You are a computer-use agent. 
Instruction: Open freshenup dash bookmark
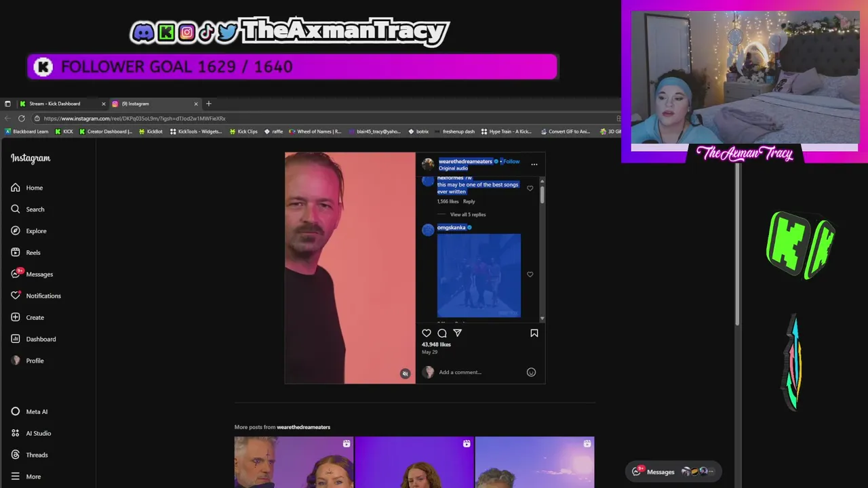454,131
